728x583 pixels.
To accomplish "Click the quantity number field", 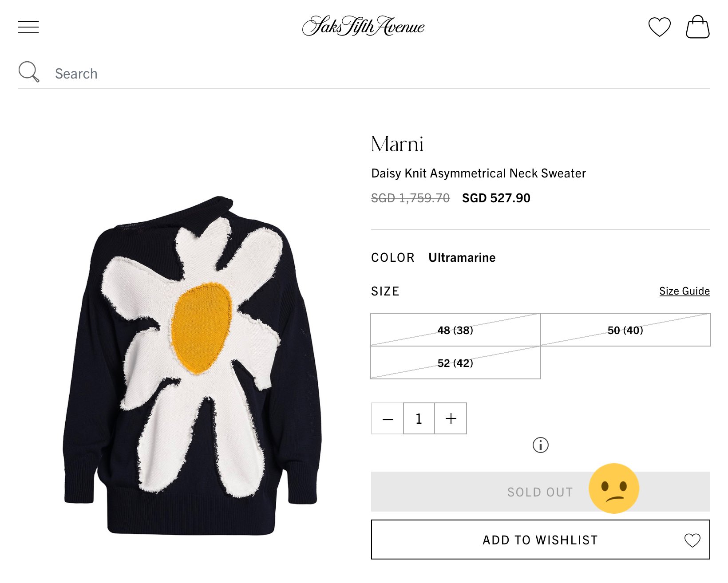I will (419, 418).
